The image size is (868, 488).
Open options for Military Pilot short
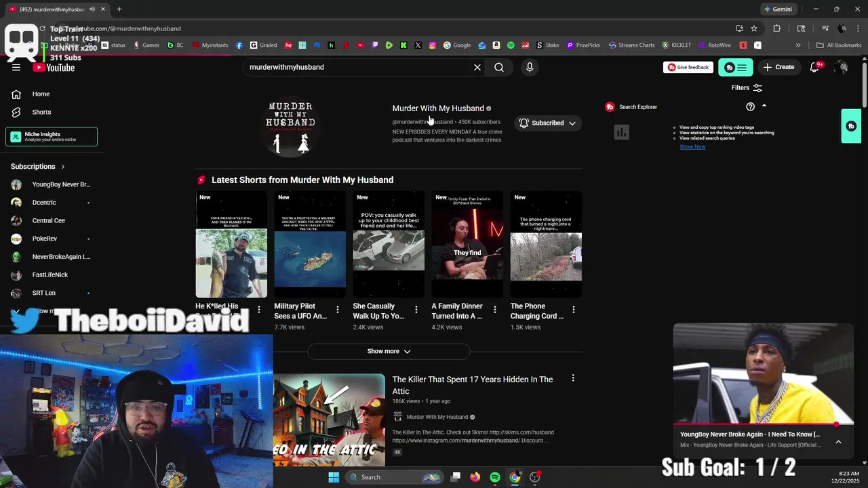tap(338, 310)
